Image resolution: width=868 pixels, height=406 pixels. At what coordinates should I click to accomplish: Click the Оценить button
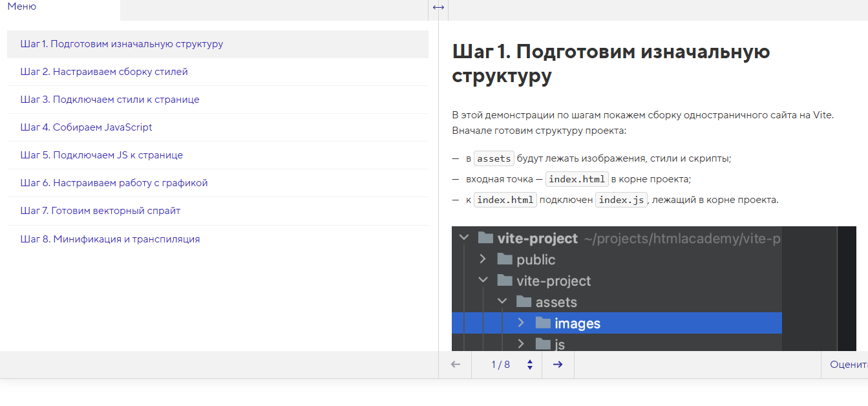click(x=848, y=365)
